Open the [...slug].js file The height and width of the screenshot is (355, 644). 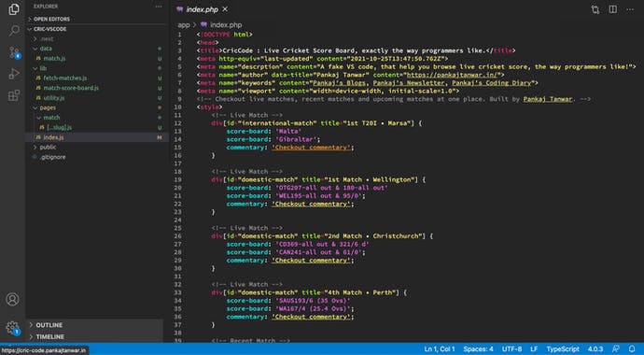(x=97, y=127)
